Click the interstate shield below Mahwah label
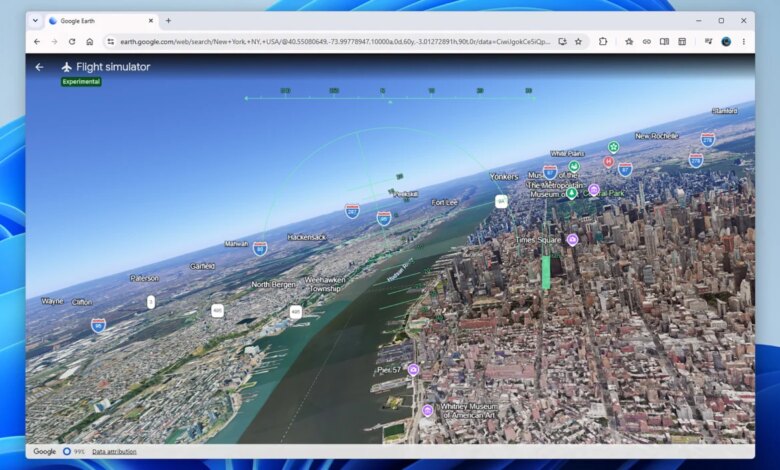 (260, 249)
